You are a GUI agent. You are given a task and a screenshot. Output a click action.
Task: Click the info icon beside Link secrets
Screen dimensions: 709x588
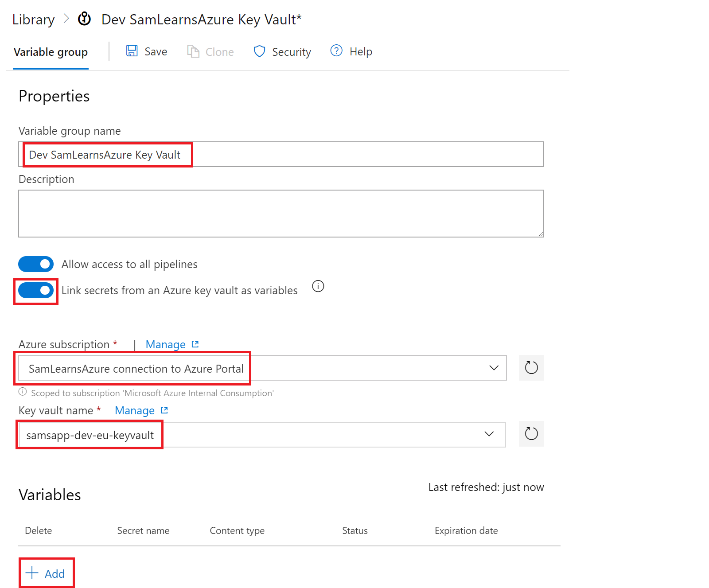(318, 286)
